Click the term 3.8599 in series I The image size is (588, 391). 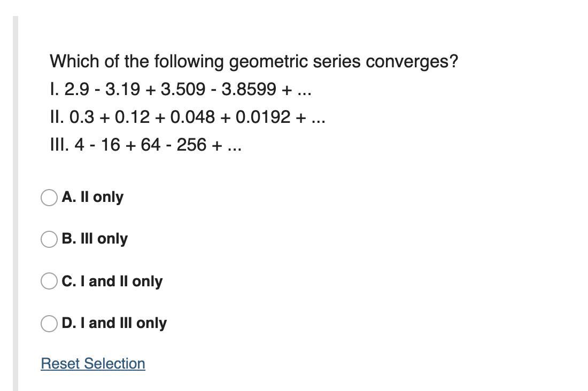(249, 90)
